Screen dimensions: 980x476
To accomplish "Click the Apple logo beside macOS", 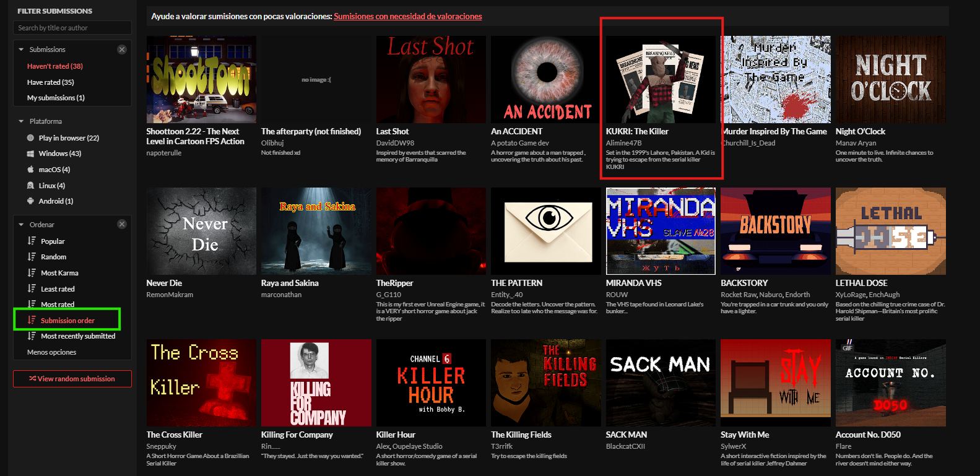I will (31, 170).
